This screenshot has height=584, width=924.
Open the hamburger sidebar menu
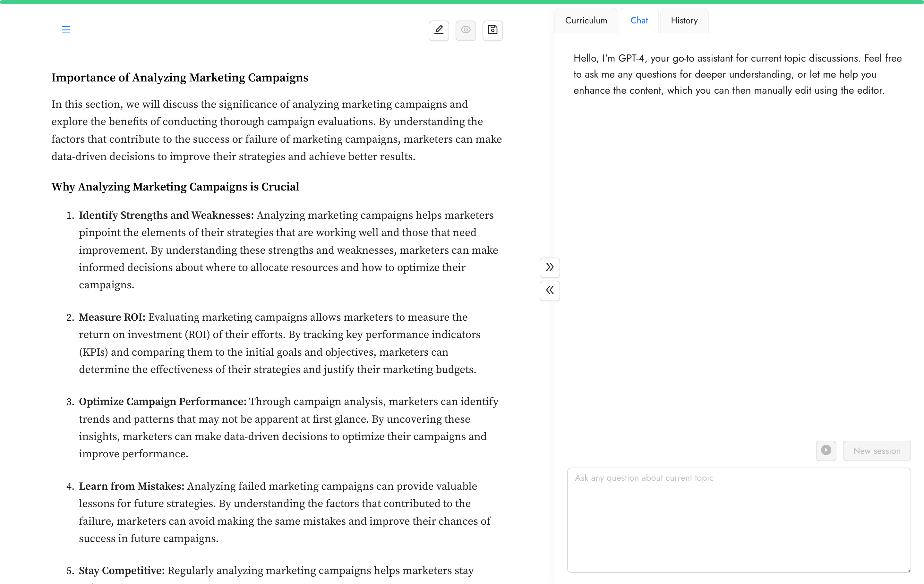coord(66,30)
